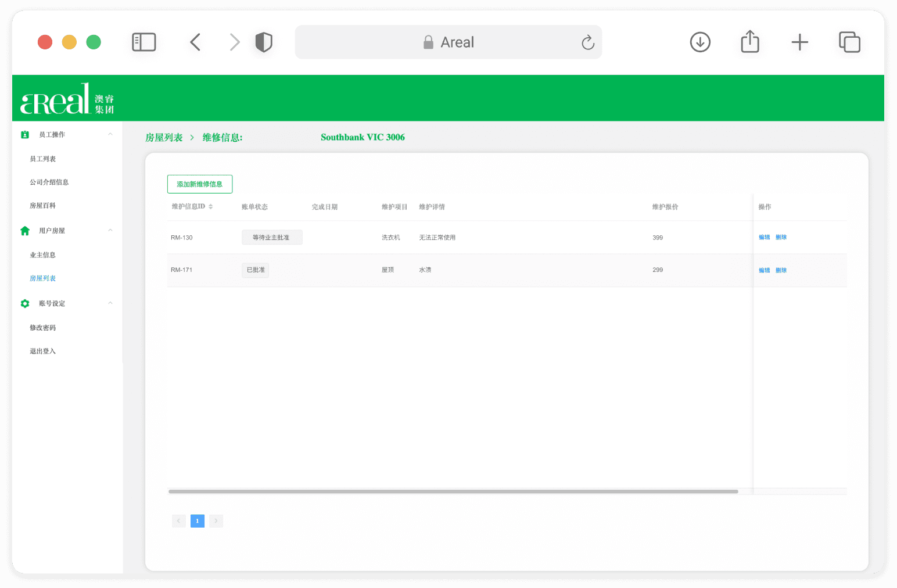Maximize the window with the green button
Screen dimensions: 897x588
pyautogui.click(x=94, y=42)
